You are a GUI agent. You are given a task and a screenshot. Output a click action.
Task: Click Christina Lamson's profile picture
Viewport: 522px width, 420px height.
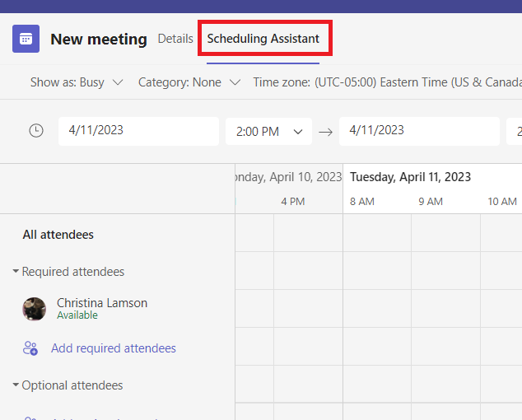tap(34, 309)
